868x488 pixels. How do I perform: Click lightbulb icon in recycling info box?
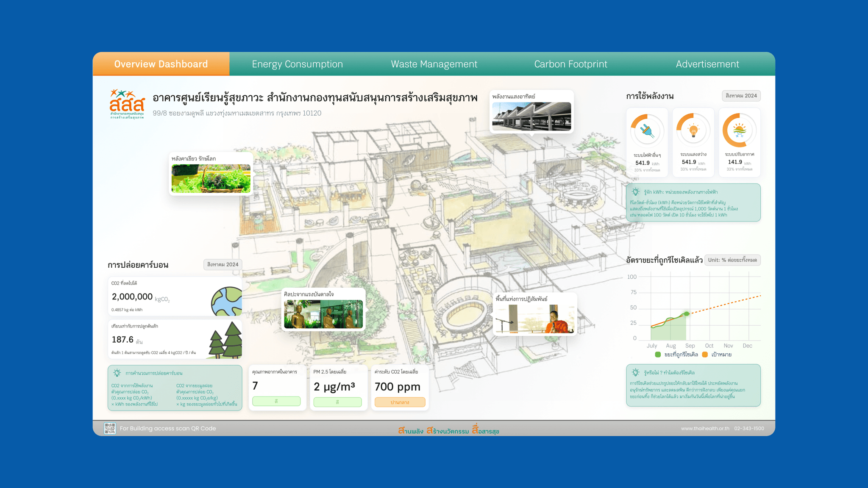tap(635, 372)
